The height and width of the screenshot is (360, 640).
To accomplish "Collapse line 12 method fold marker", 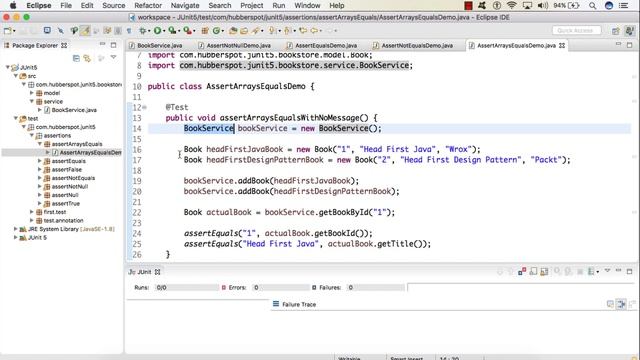I will [x=144, y=107].
